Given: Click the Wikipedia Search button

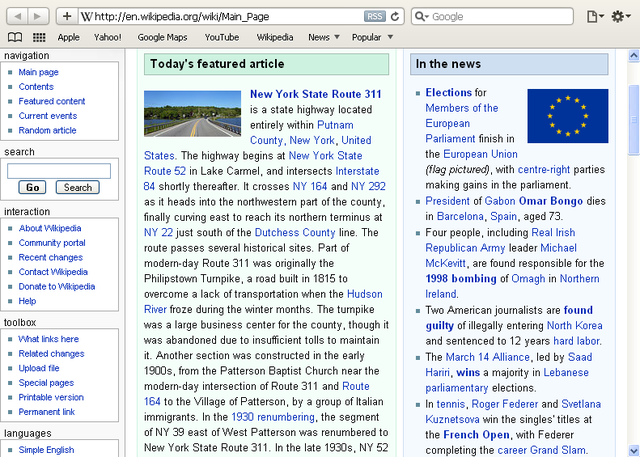Looking at the screenshot, I should click(76, 187).
